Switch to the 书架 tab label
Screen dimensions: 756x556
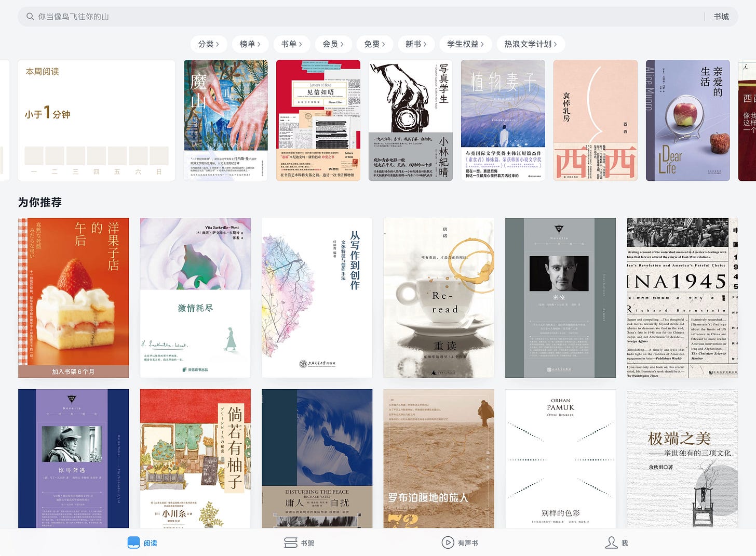[x=307, y=543]
